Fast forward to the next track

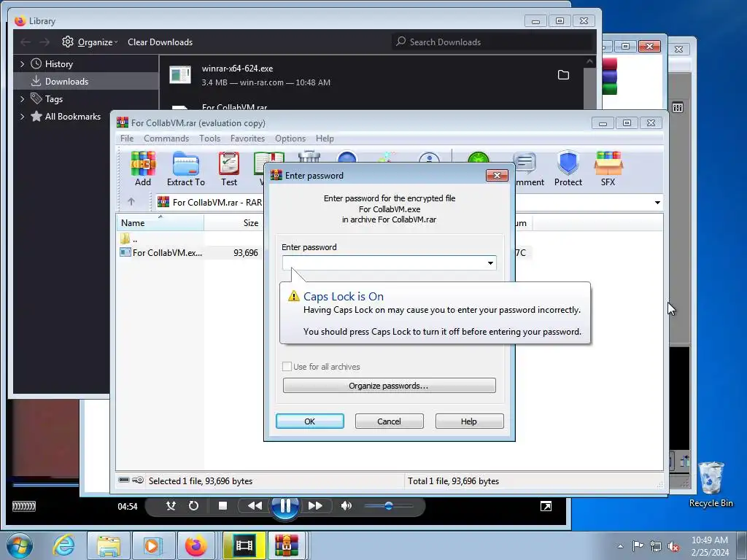pyautogui.click(x=315, y=506)
